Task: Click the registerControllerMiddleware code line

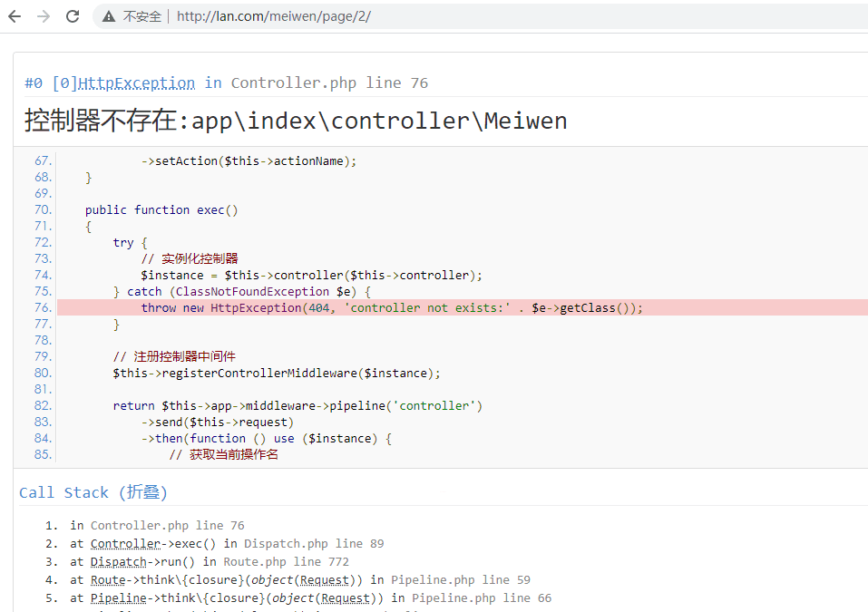Action: tap(277, 374)
